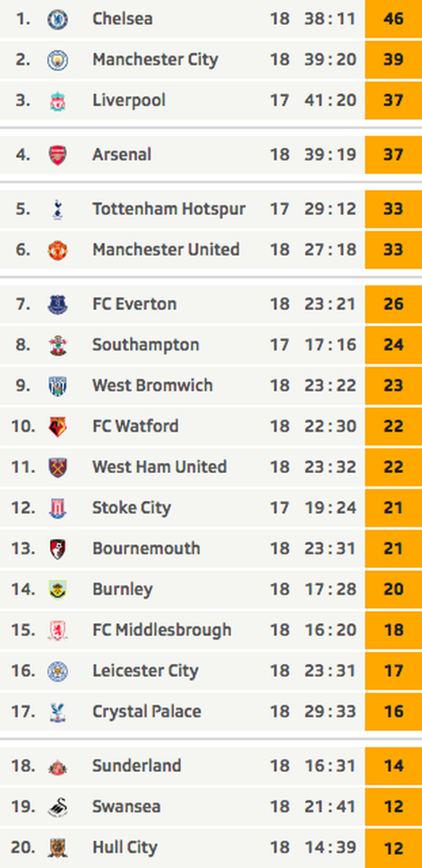The image size is (422, 868).
Task: Click the Liverpool club crest icon
Action: pos(57,101)
